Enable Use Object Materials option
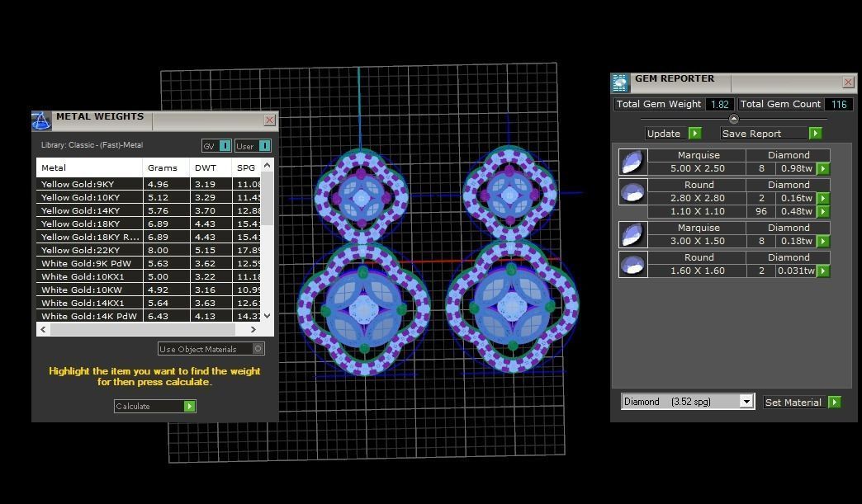 pos(258,349)
